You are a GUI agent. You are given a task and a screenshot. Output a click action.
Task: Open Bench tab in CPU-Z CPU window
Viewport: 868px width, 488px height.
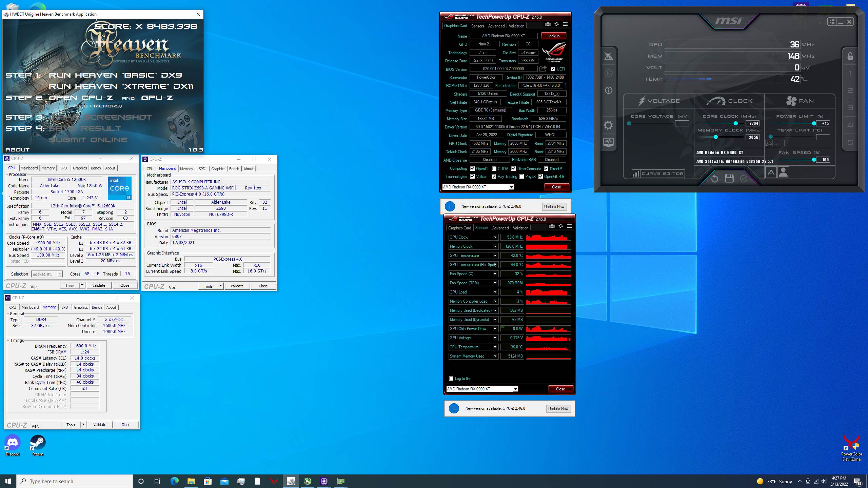coord(96,168)
